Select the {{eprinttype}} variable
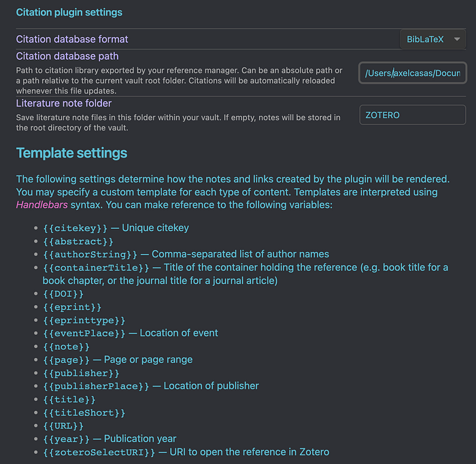 [x=84, y=320]
